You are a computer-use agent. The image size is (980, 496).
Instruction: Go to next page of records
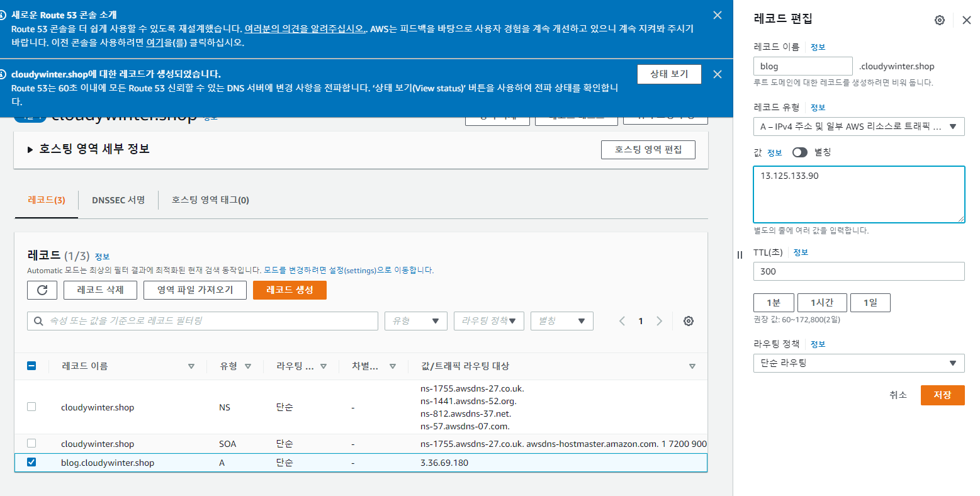660,321
